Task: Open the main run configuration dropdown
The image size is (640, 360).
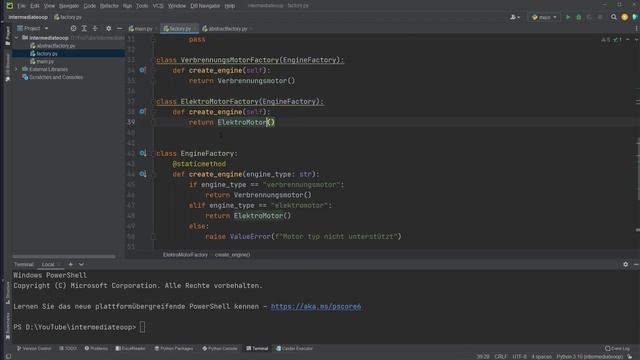Action: (x=544, y=17)
